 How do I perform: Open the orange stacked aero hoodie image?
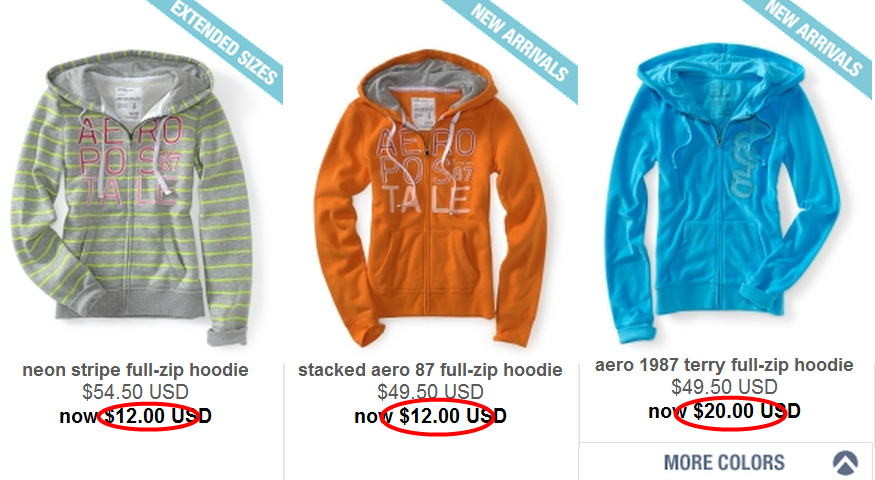430,199
